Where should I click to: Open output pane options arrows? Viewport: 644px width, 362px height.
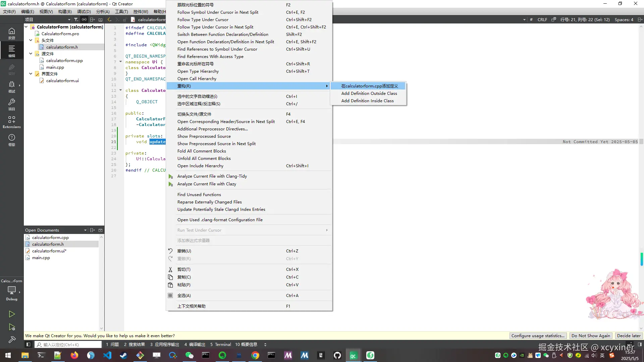tap(265, 344)
